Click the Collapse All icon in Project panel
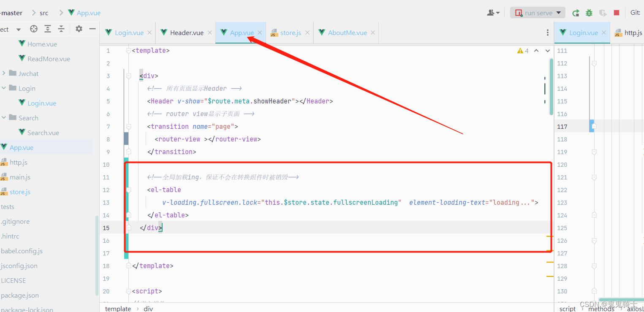644x312 pixels. coord(61,29)
